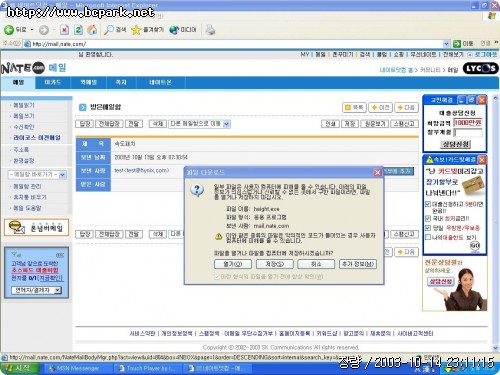Image resolution: width=500 pixels, height=375 pixels.
Task: Open the address bar dropdown arrow
Action: tap(446, 44)
